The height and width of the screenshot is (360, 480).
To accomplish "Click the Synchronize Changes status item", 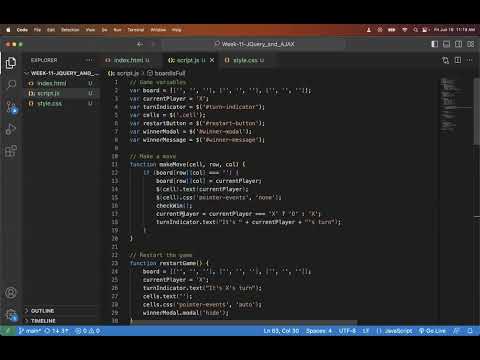I will point(56,331).
